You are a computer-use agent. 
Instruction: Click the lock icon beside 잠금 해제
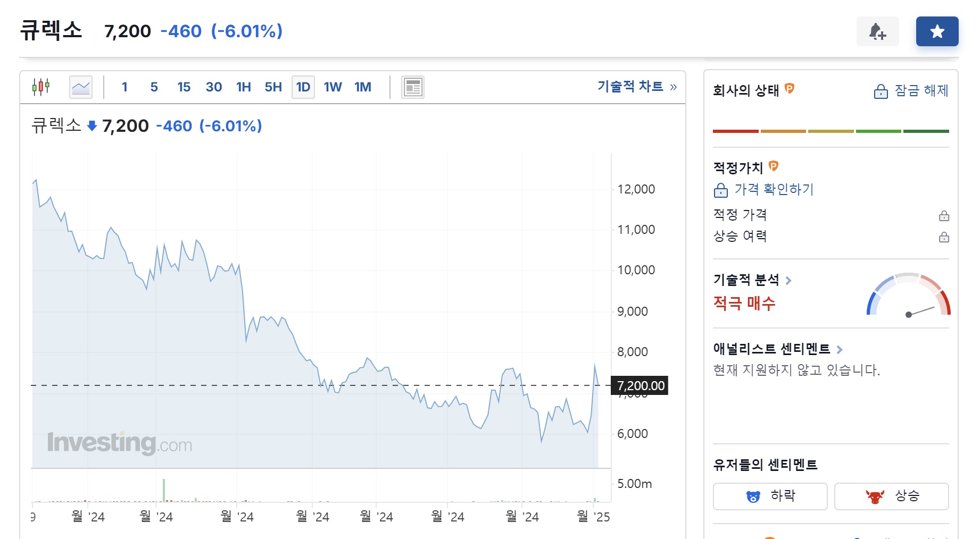coord(881,91)
